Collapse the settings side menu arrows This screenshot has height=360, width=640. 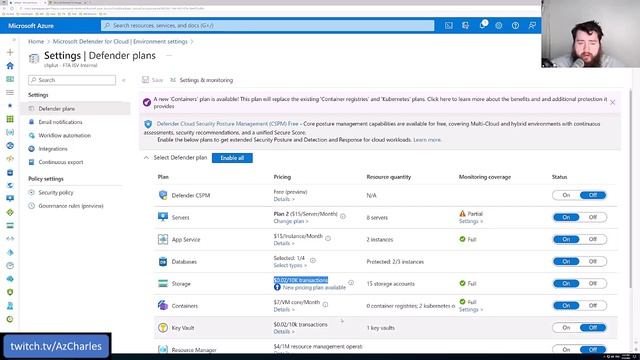coord(124,80)
